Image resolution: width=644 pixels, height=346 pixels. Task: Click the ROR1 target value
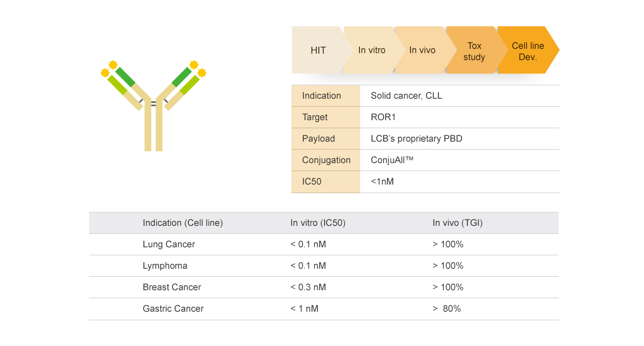[x=383, y=117]
